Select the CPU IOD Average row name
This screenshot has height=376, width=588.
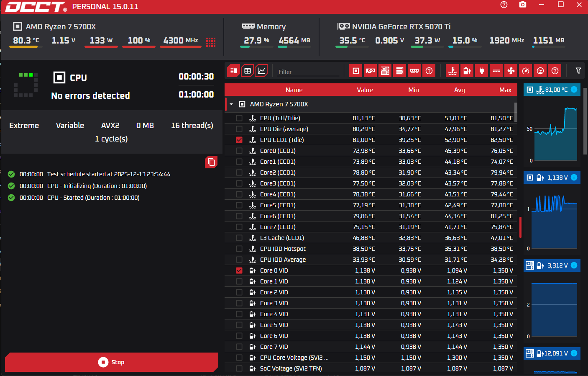283,260
